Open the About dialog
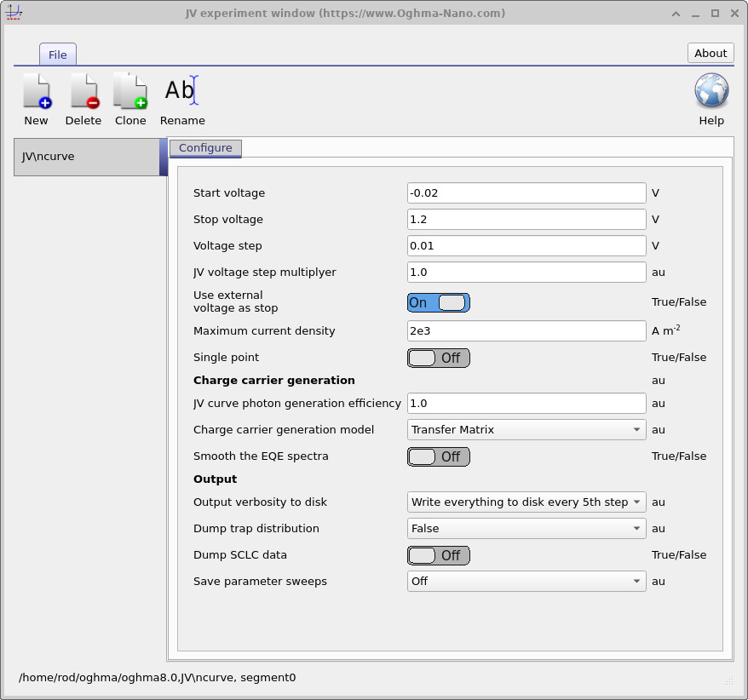 click(x=710, y=53)
